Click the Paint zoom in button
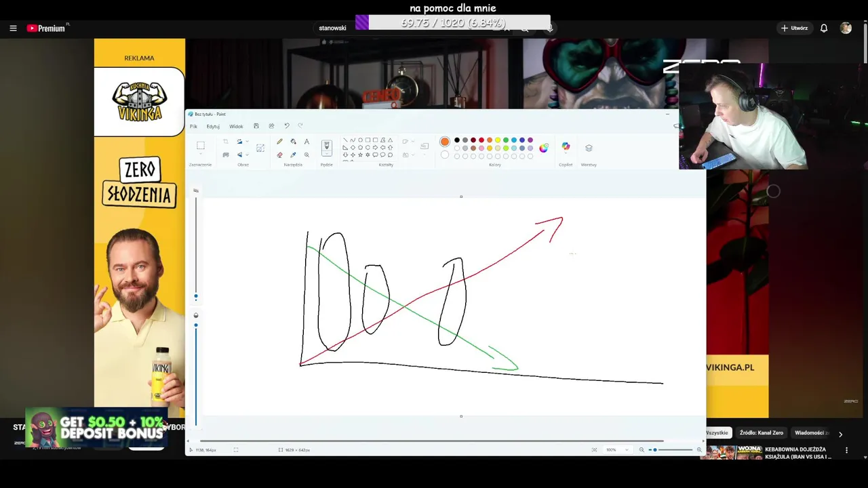Image resolution: width=868 pixels, height=488 pixels. [x=699, y=450]
